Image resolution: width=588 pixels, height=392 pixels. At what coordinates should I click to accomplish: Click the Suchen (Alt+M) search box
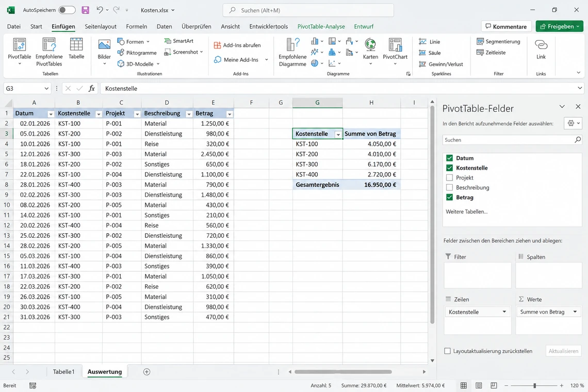[308, 10]
